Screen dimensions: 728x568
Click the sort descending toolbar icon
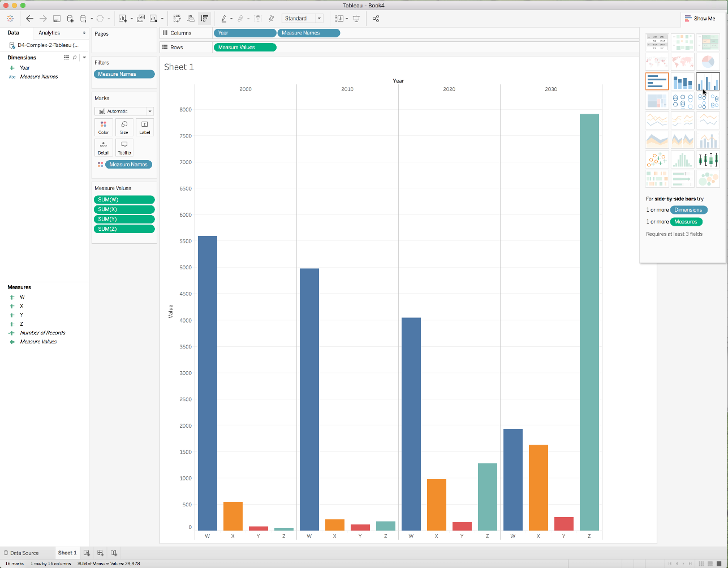205,19
